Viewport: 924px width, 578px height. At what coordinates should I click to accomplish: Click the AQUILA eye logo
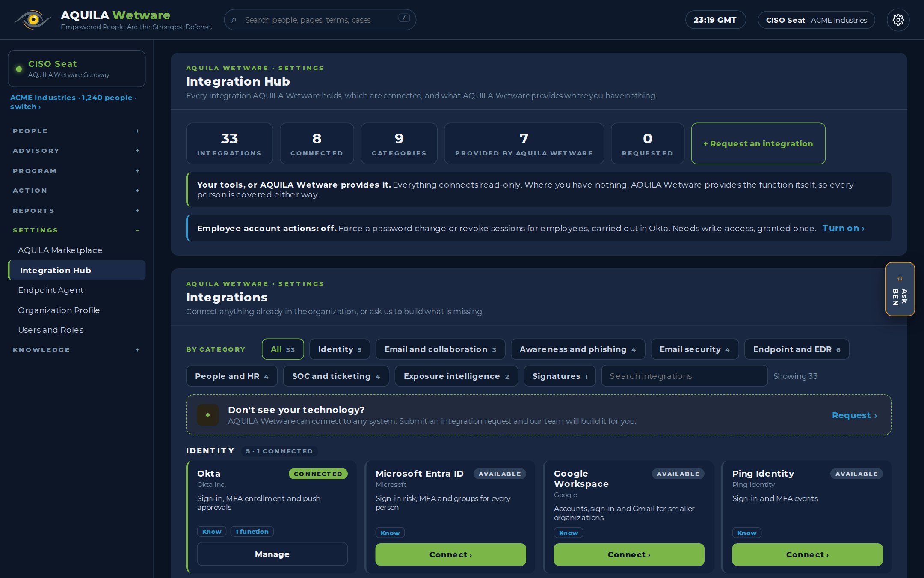[33, 20]
